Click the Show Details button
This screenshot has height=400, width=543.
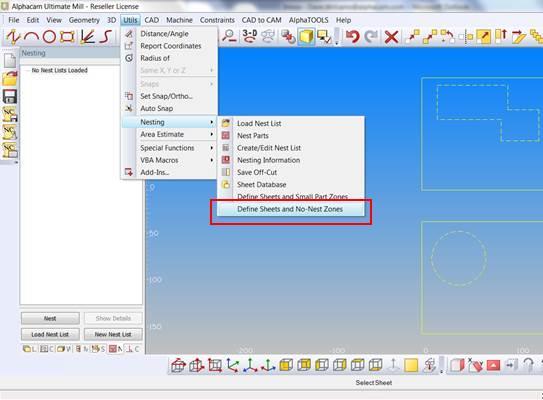tap(113, 318)
